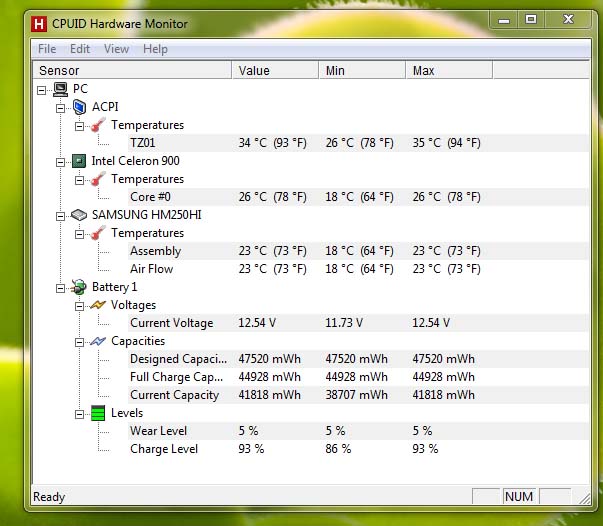This screenshot has width=603, height=526.
Task: Open the Help menu
Action: pos(155,49)
